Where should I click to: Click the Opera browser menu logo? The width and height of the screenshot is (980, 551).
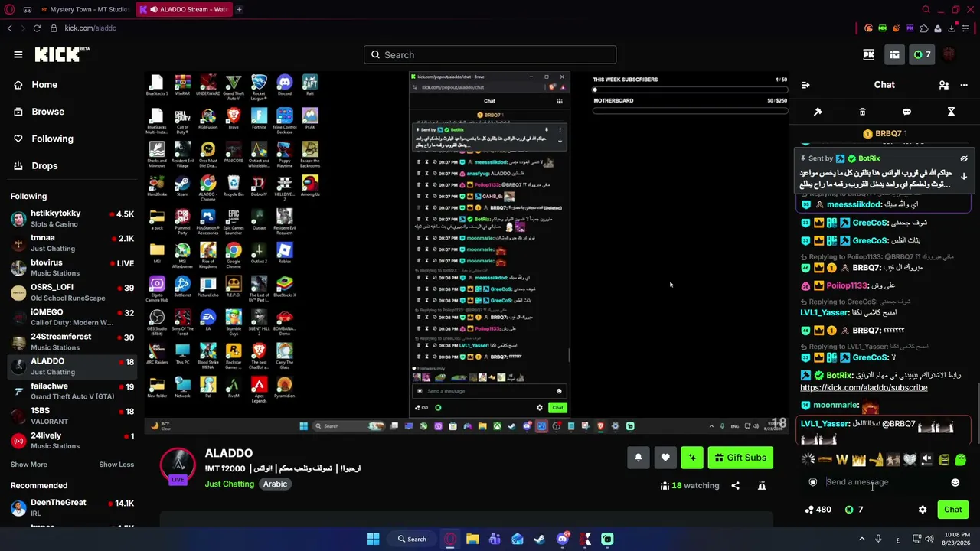(x=8, y=10)
